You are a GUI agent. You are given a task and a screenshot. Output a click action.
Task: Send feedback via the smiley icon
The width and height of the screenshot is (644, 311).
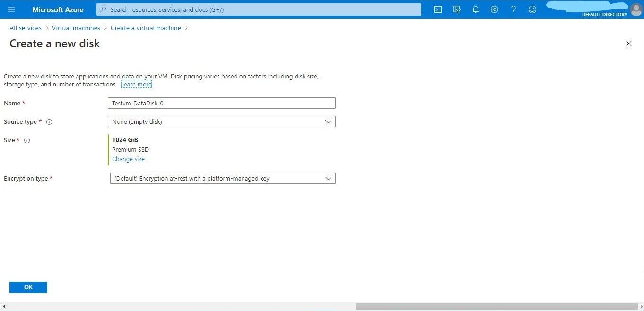(532, 9)
